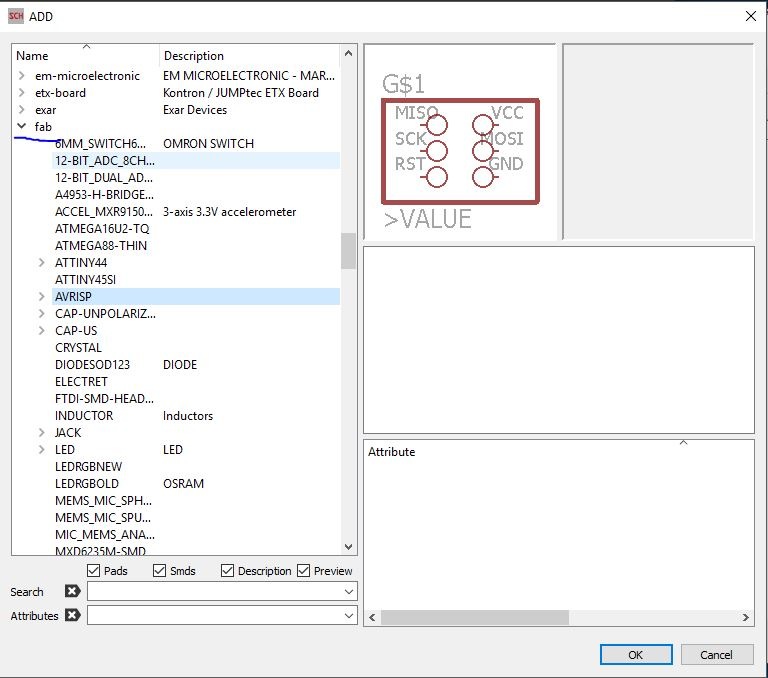The height and width of the screenshot is (678, 768).
Task: Click the 'OSRAM' description text
Action: [184, 484]
